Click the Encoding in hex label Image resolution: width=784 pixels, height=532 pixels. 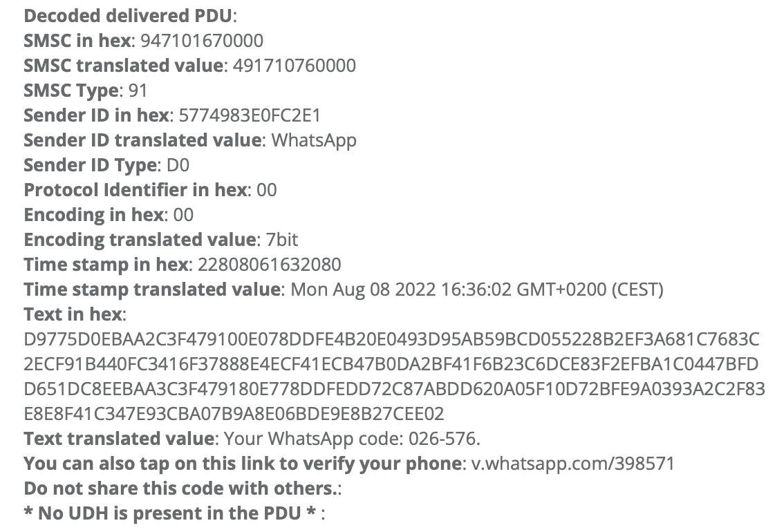tap(93, 215)
